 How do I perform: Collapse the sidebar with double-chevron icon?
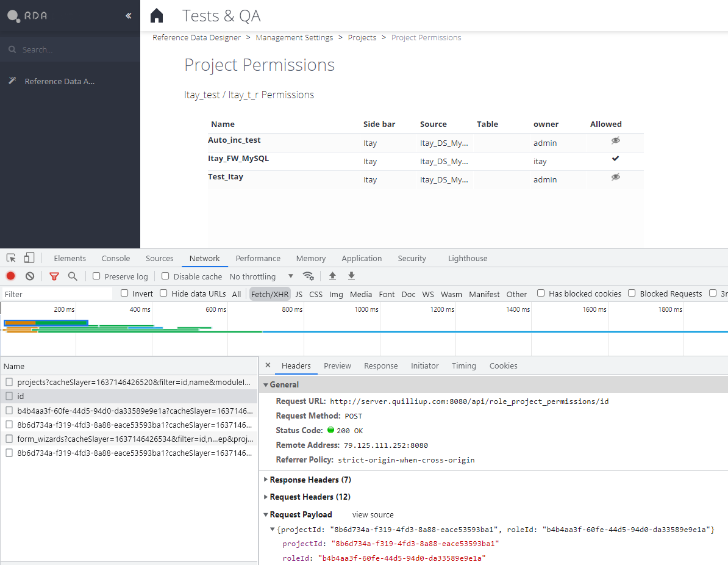[x=129, y=16]
